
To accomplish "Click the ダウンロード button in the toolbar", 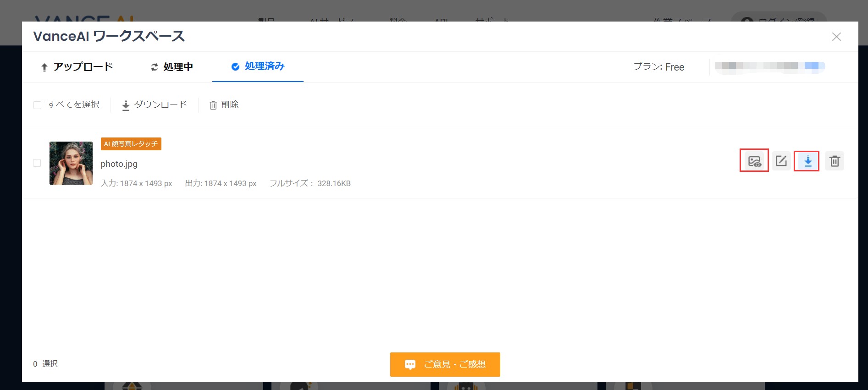I will tap(154, 105).
